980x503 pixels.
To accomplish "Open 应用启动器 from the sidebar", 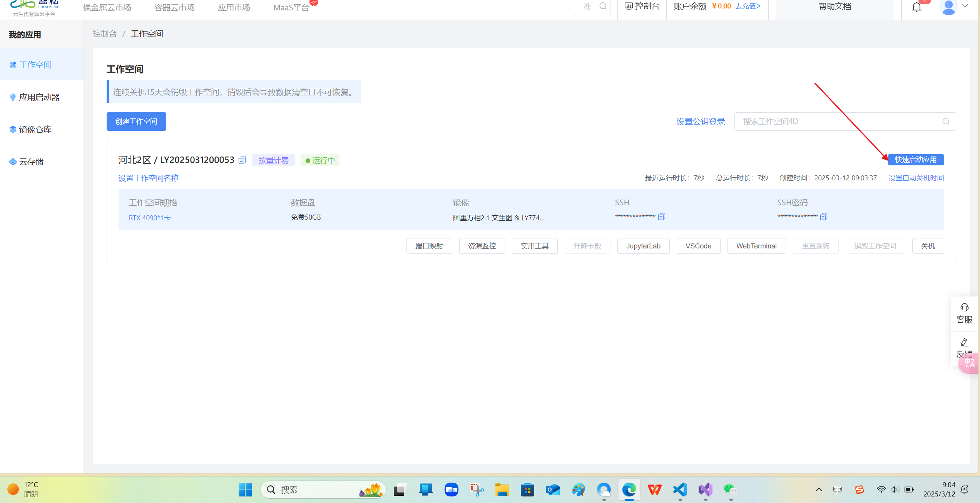I will 40,97.
